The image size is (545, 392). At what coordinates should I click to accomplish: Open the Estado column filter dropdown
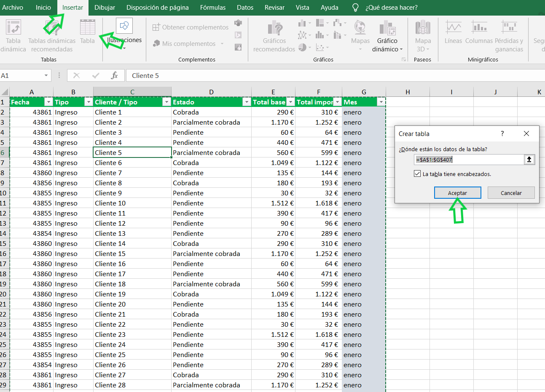pos(246,102)
